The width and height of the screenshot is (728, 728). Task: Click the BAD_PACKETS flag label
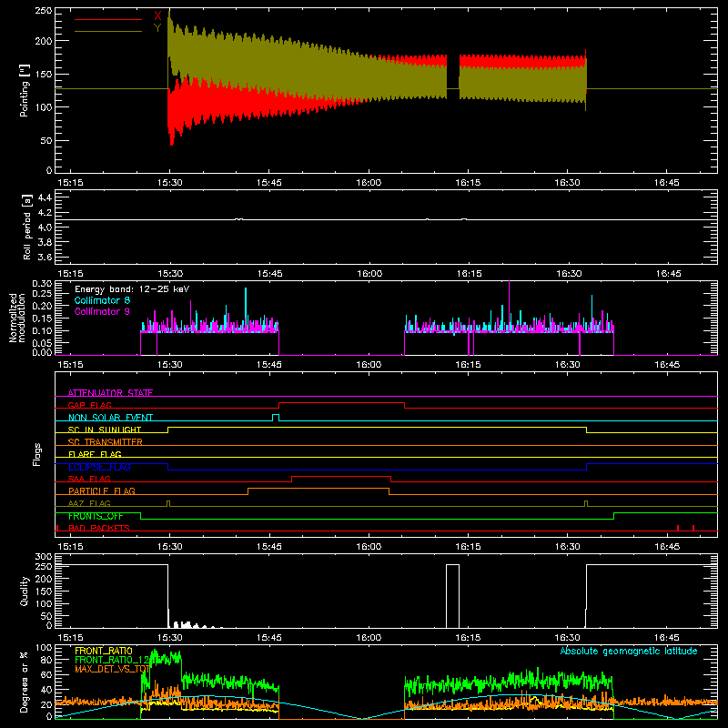click(x=99, y=528)
